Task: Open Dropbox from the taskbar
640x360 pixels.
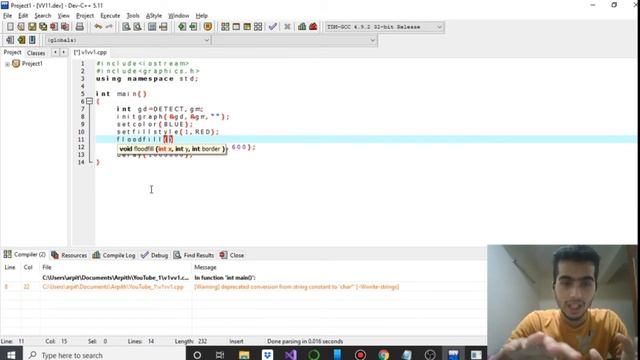Action: (267, 355)
